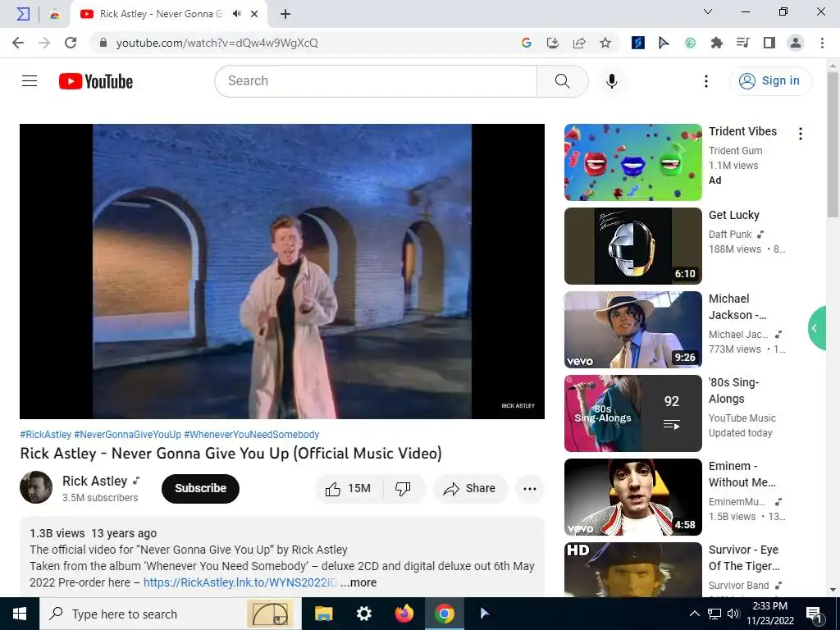This screenshot has width=840, height=630.
Task: Bookmark this tab with star icon
Action: pyautogui.click(x=605, y=43)
